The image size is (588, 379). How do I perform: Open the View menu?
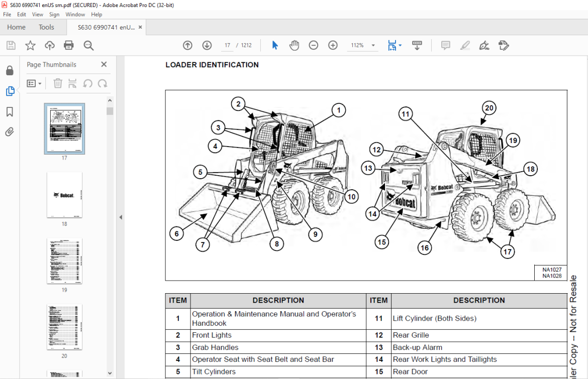pyautogui.click(x=38, y=15)
